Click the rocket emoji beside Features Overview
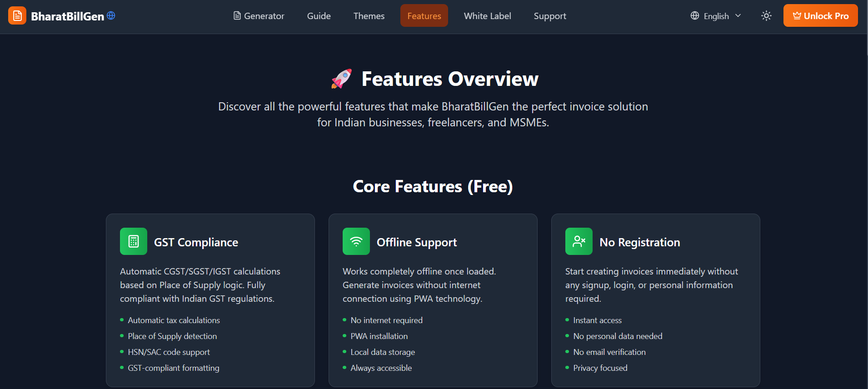 [x=342, y=79]
